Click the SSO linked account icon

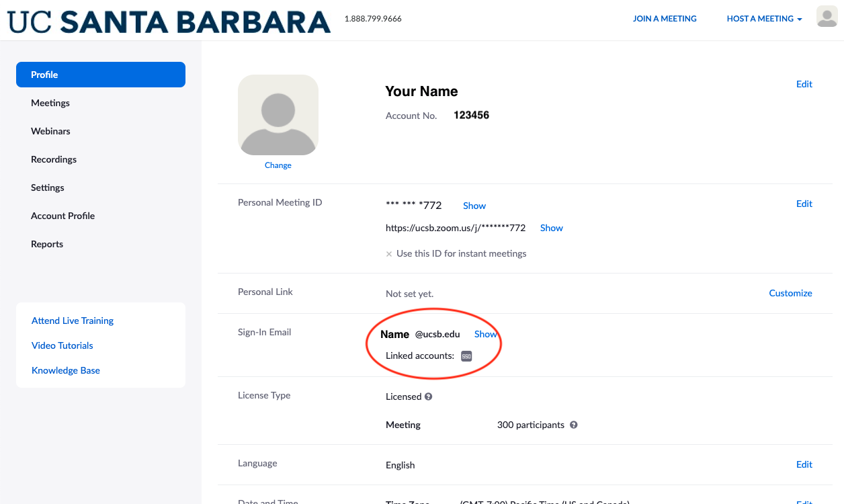pyautogui.click(x=466, y=356)
